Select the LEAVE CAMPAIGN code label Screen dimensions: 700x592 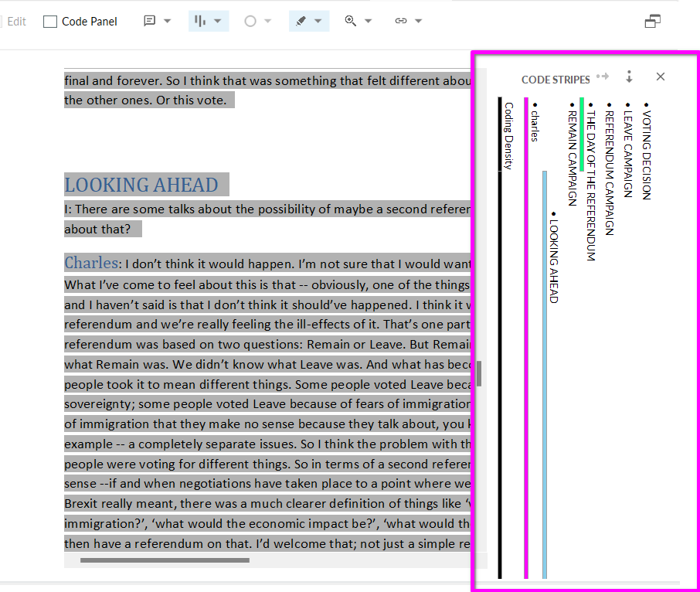tap(627, 150)
